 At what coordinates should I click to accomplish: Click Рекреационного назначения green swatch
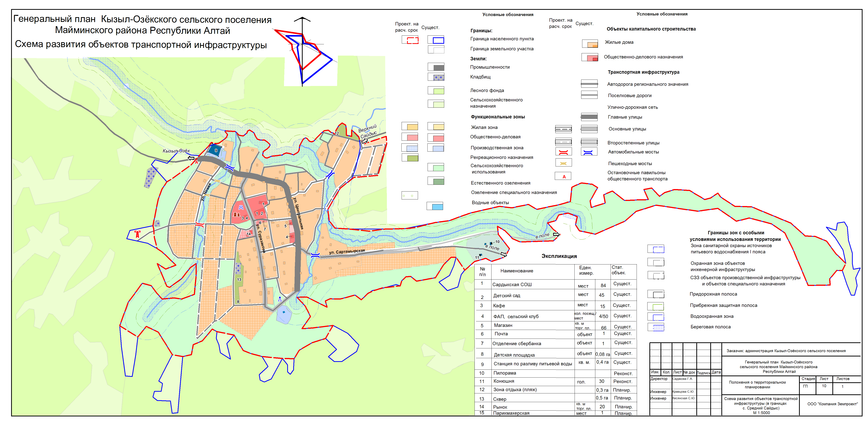(410, 157)
